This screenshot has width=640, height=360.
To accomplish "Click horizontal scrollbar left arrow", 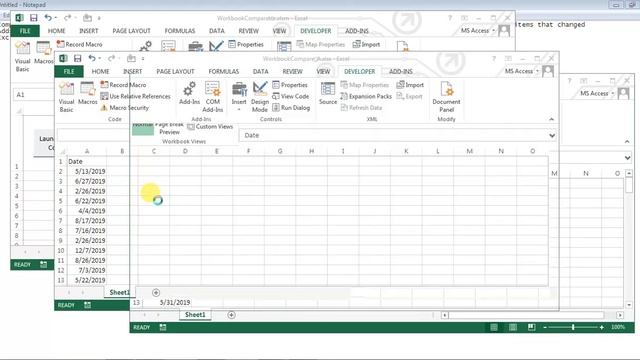I will point(445,315).
